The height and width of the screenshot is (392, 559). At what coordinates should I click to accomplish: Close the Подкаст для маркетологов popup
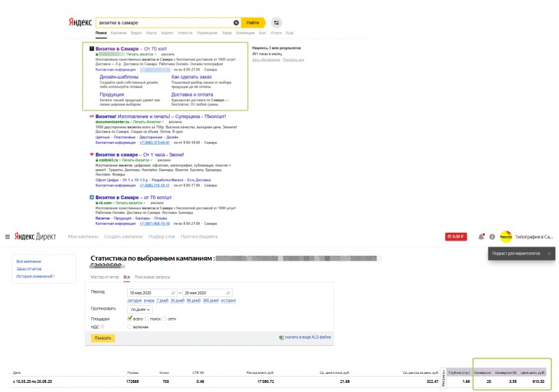[549, 254]
